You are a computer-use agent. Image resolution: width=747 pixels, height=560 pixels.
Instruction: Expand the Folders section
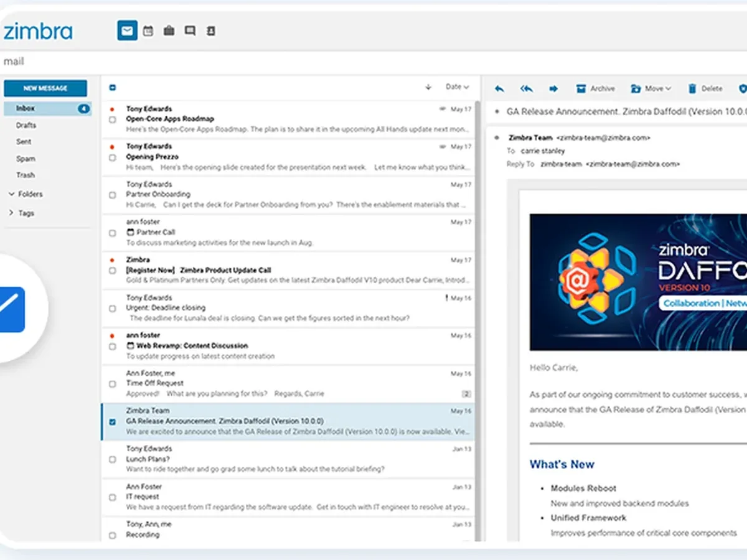pos(26,194)
